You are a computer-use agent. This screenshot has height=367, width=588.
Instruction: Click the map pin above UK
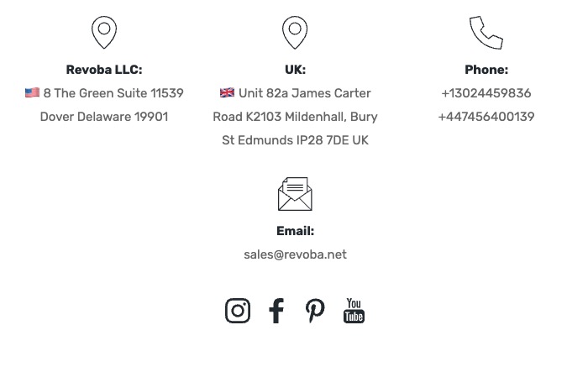(x=295, y=32)
